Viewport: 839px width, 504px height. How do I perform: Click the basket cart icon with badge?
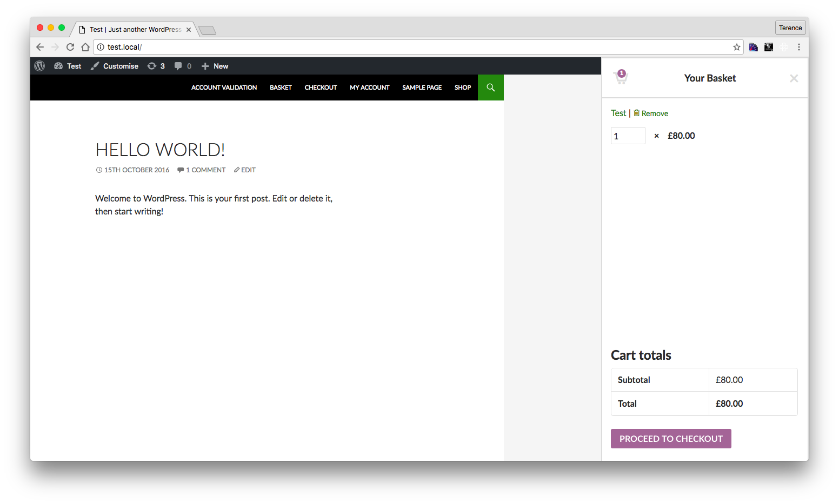click(x=621, y=77)
